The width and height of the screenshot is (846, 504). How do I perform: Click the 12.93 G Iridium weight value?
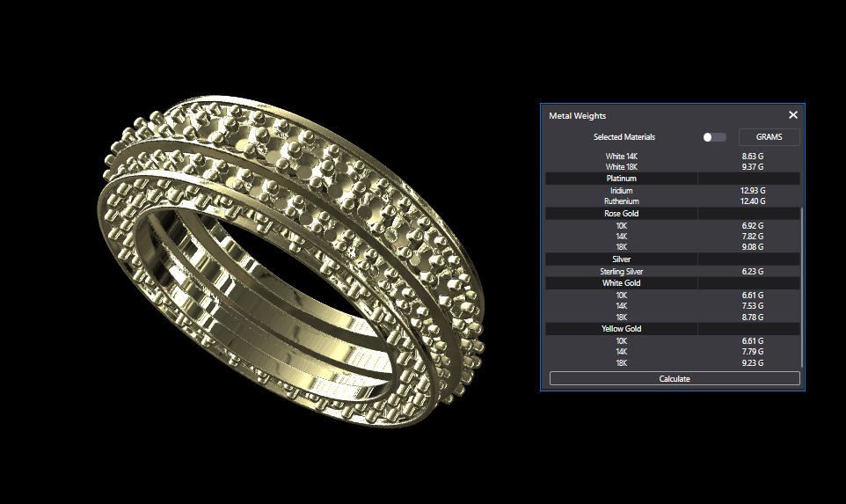(x=753, y=191)
